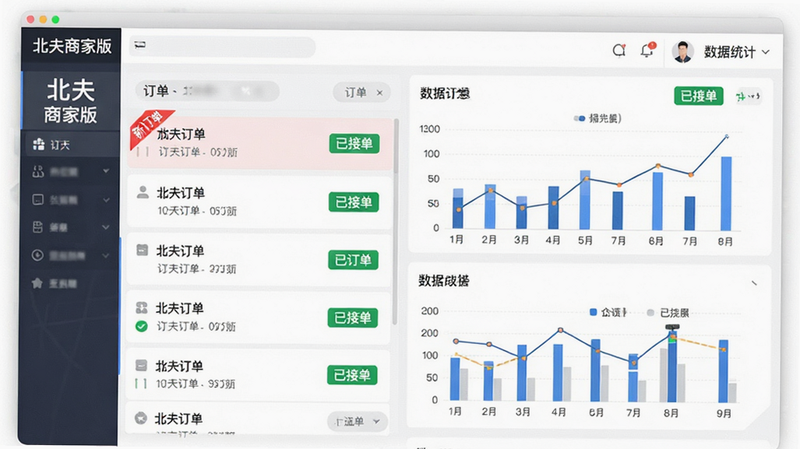Click the 数据订缴 panel title
800x449 pixels.
click(x=444, y=93)
